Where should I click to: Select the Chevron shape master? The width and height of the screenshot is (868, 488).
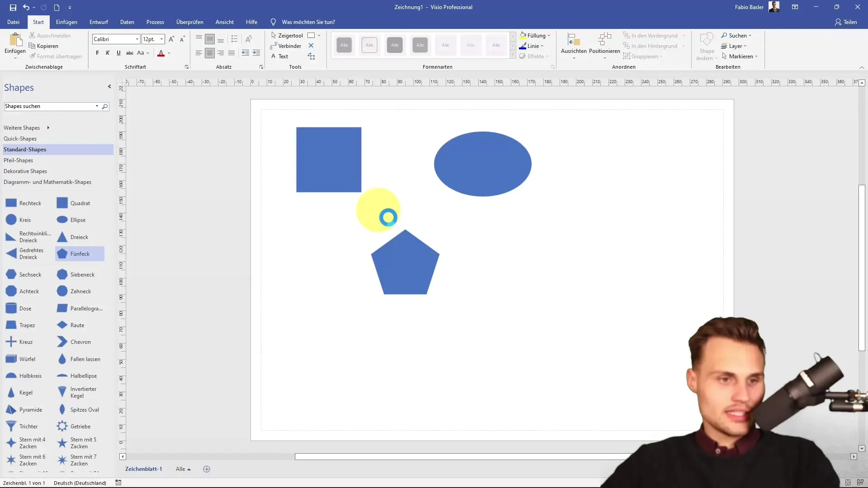74,342
